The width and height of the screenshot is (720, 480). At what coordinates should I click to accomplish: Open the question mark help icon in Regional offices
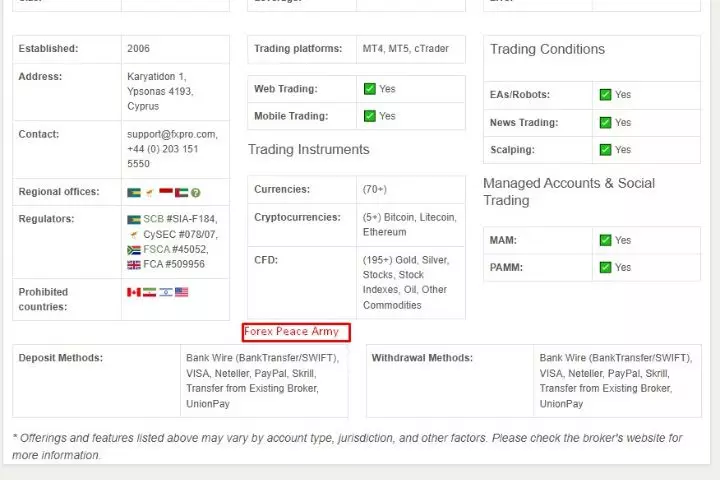[x=196, y=193]
